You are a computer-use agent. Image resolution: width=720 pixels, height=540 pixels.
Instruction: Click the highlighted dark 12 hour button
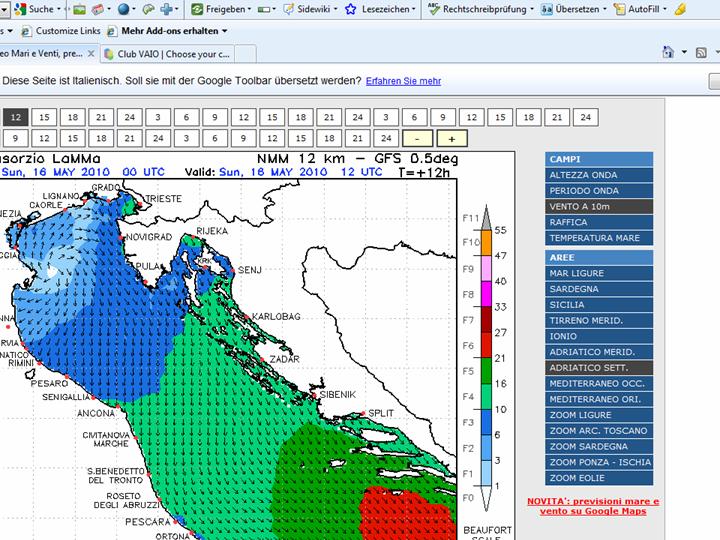(x=16, y=117)
